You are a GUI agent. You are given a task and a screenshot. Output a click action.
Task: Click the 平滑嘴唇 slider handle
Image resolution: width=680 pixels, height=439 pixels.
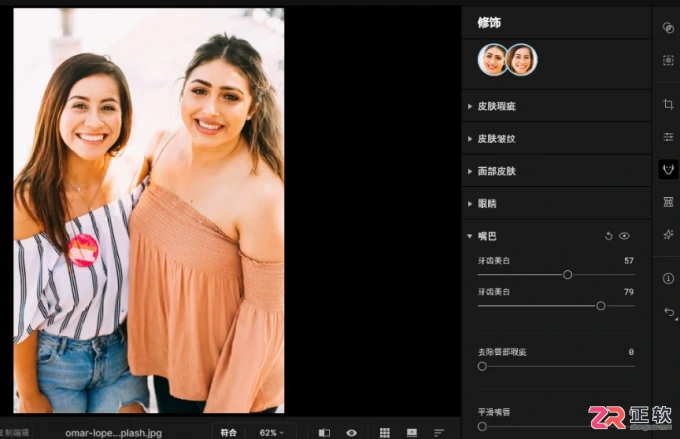pos(482,426)
